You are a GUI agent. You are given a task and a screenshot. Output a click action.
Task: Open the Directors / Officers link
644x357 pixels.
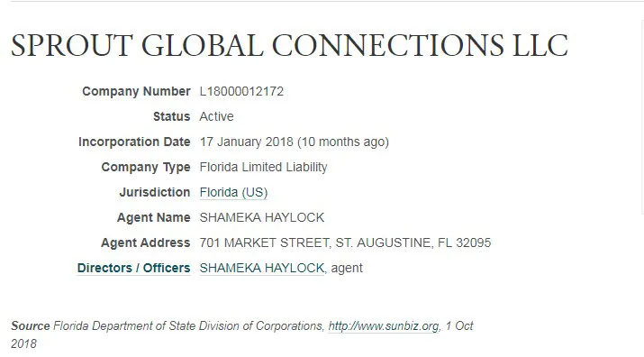point(133,268)
